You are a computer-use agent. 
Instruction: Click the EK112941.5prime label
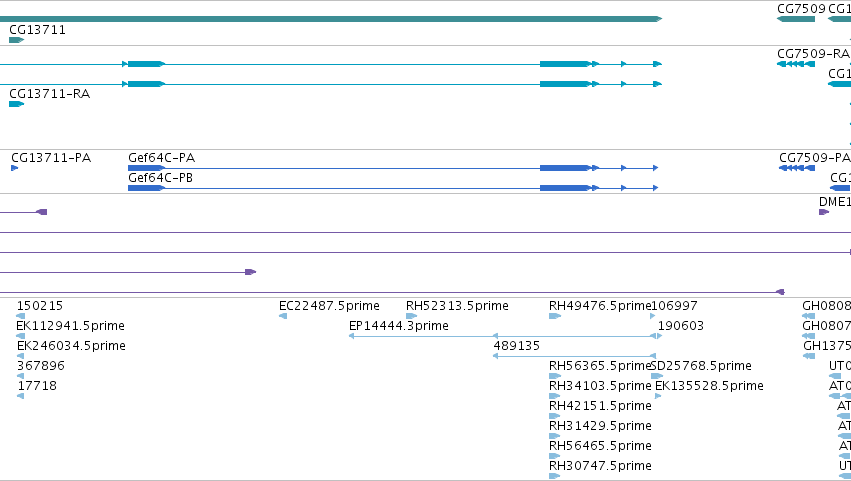tap(71, 326)
